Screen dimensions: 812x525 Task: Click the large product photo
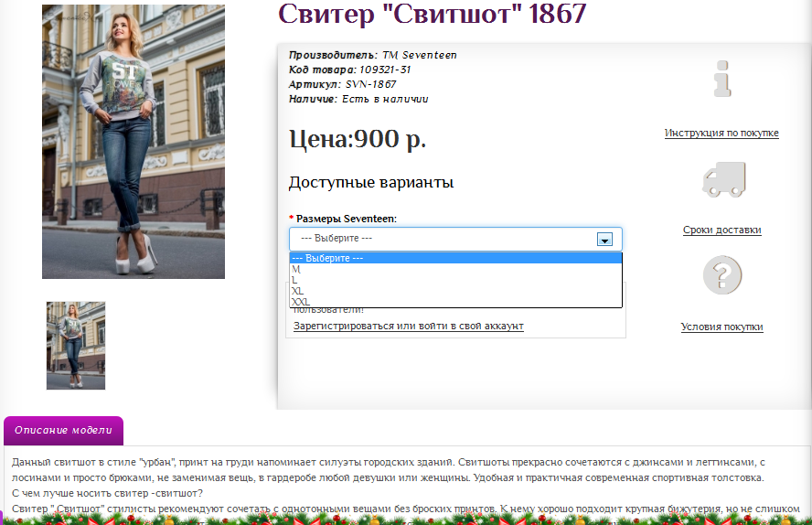coord(134,142)
